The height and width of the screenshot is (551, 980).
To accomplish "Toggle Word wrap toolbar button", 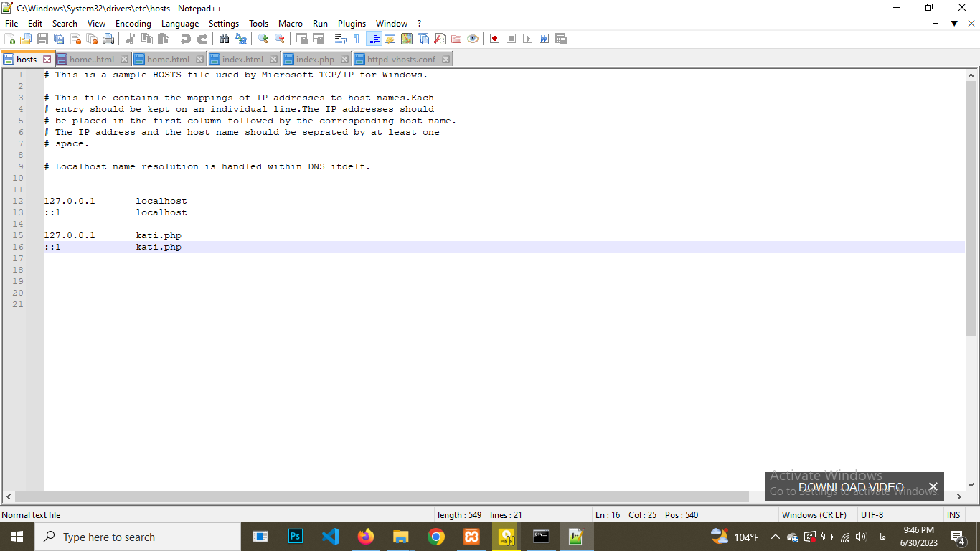I will tap(341, 39).
